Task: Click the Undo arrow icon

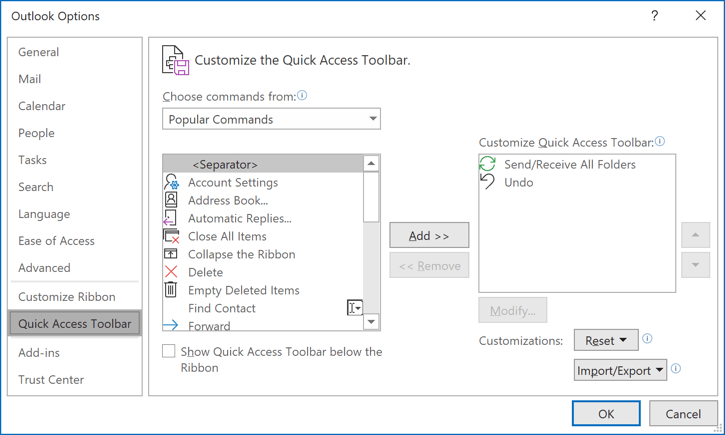Action: coord(487,182)
